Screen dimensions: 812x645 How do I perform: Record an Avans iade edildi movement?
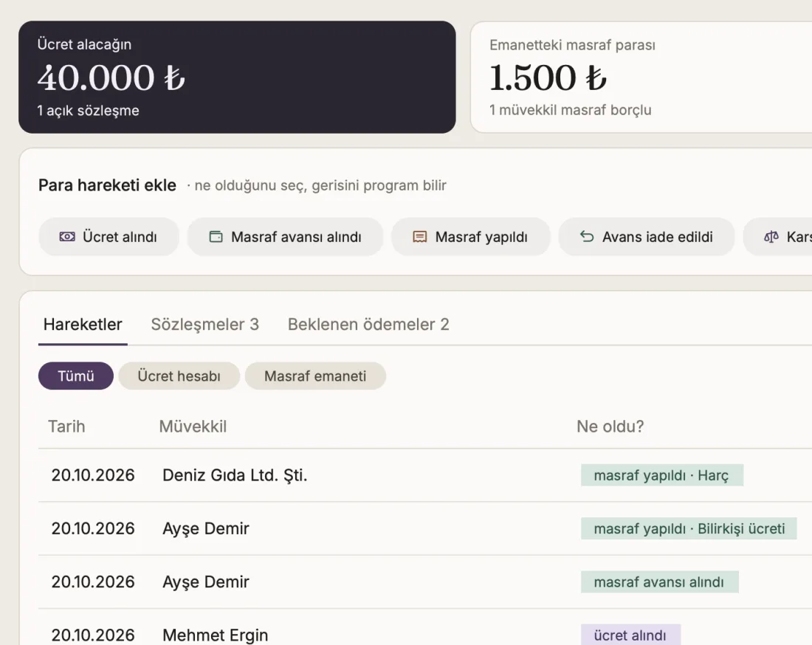point(647,237)
